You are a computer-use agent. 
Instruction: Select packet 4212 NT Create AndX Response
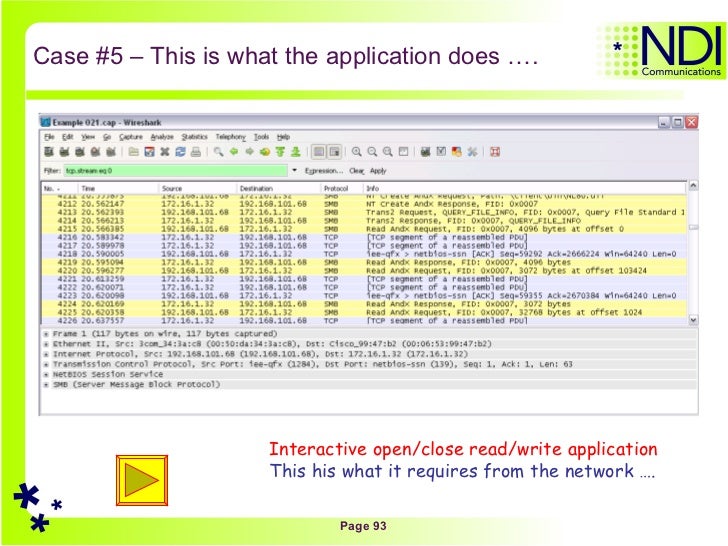(x=364, y=204)
